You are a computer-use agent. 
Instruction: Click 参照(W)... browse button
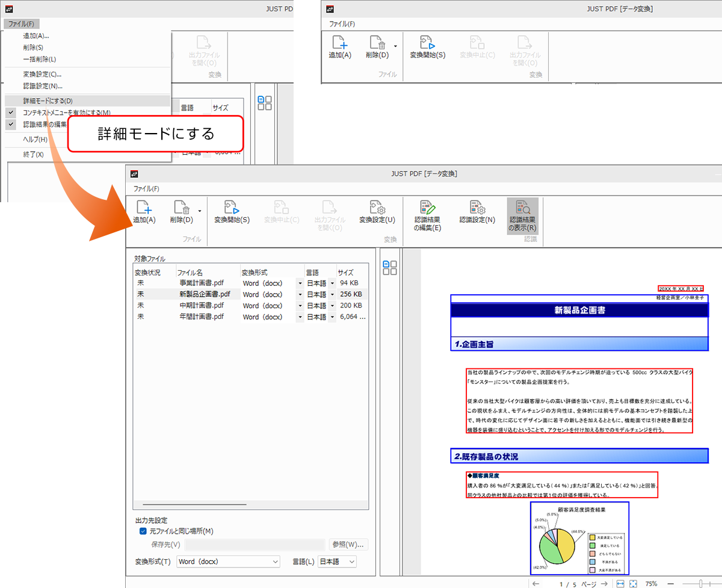click(x=348, y=545)
